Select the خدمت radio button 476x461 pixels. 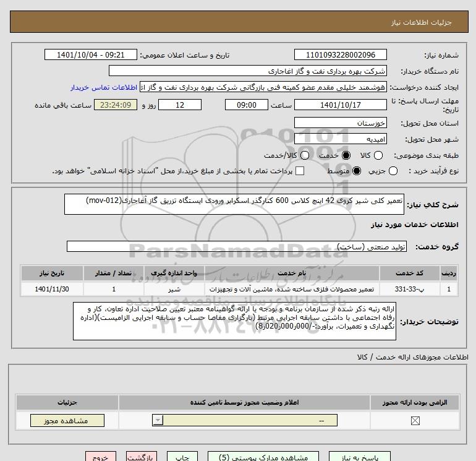click(x=346, y=155)
